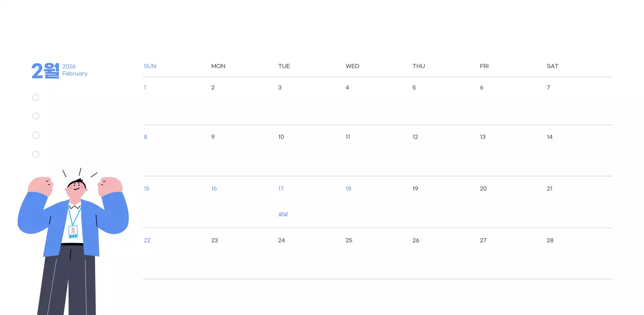The image size is (644, 315).
Task: Click the 설날 holiday label
Action: (x=283, y=214)
